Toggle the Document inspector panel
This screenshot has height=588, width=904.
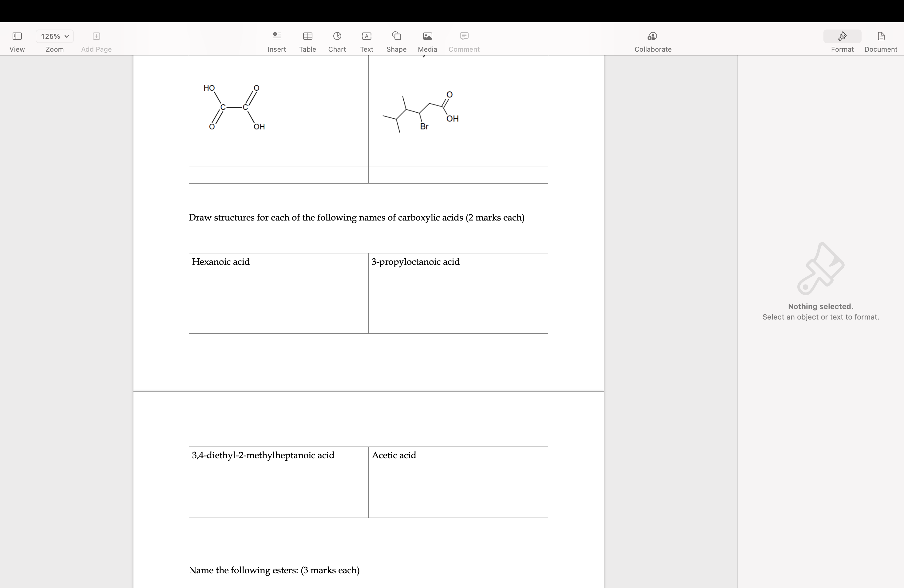click(x=881, y=41)
